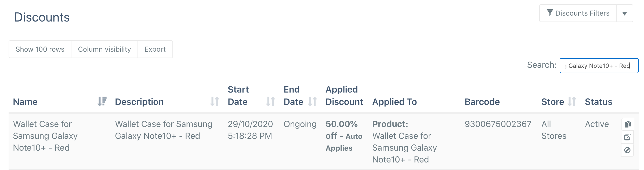The width and height of the screenshot is (644, 170).
Task: Click into the Search input field
Action: tap(599, 66)
